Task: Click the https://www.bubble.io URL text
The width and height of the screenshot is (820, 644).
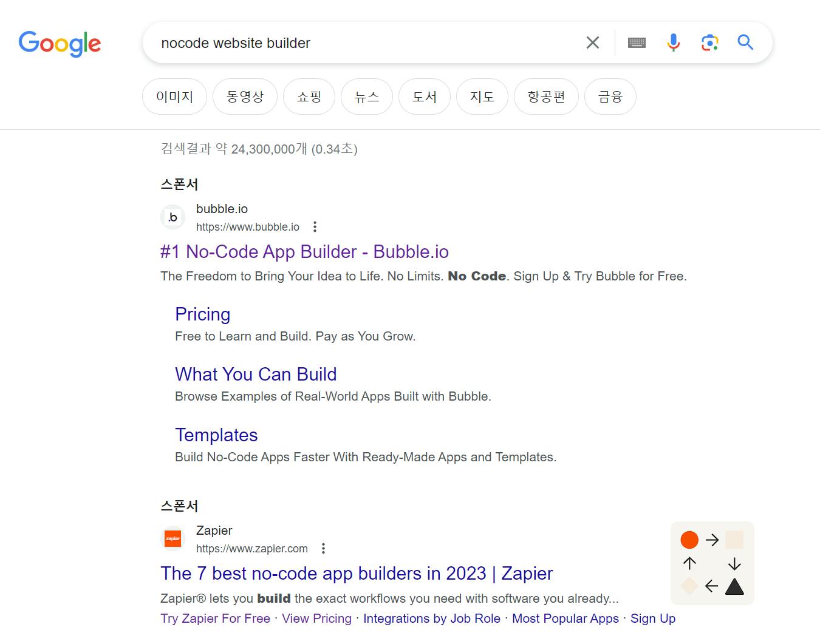Action: tap(248, 227)
